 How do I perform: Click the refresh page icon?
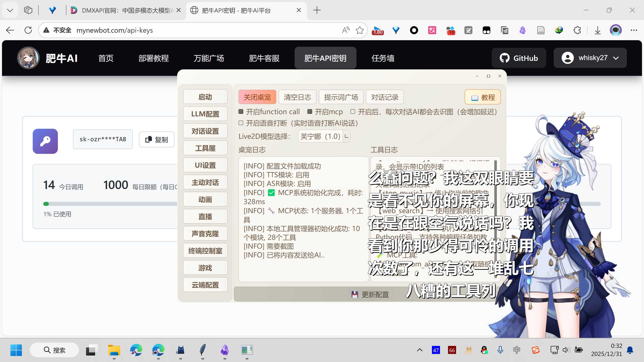click(28, 30)
